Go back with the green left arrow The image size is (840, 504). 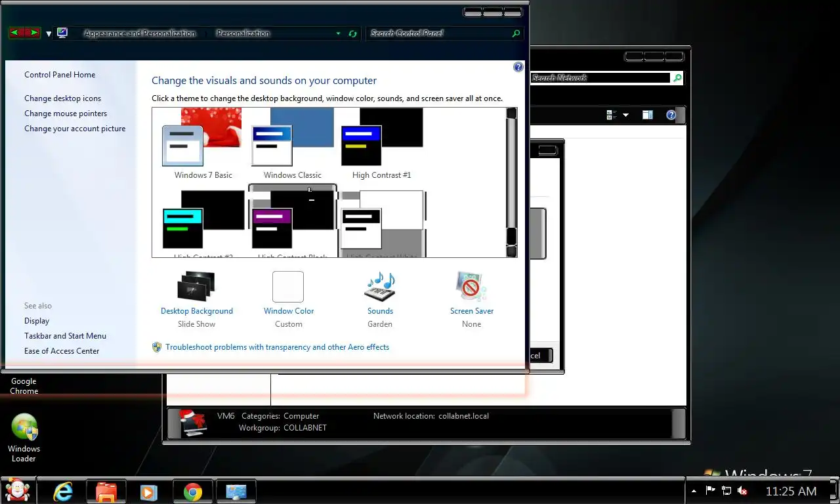15,33
